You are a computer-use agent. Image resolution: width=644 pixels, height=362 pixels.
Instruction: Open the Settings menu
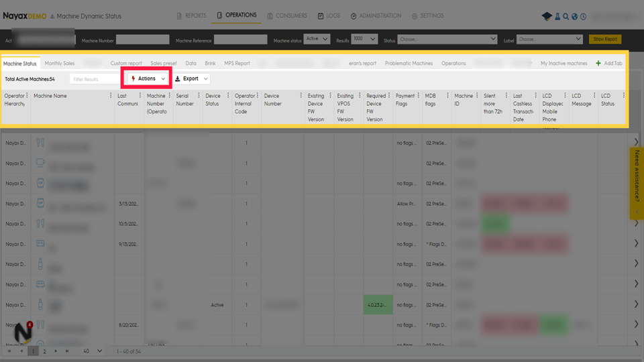427,16
